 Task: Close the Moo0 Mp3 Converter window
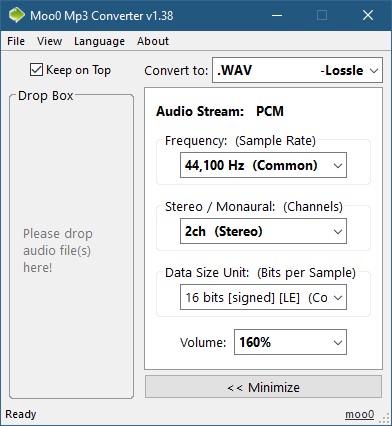tap(368, 15)
